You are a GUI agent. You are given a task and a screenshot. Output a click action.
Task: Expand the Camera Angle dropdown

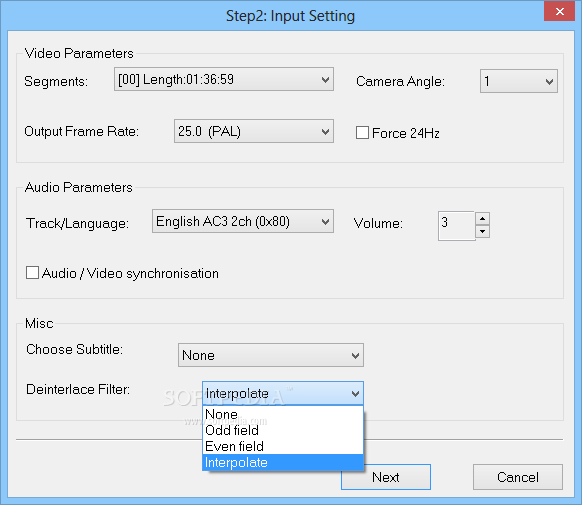click(x=519, y=81)
